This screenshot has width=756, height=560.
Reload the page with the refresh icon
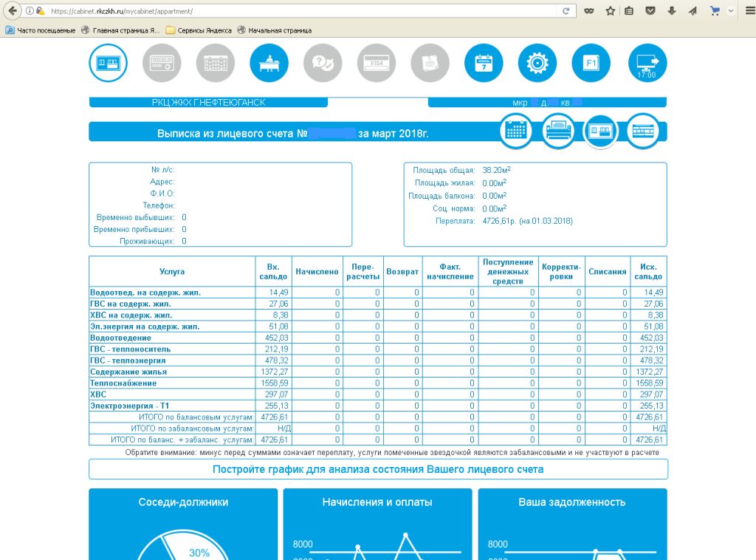point(566,11)
